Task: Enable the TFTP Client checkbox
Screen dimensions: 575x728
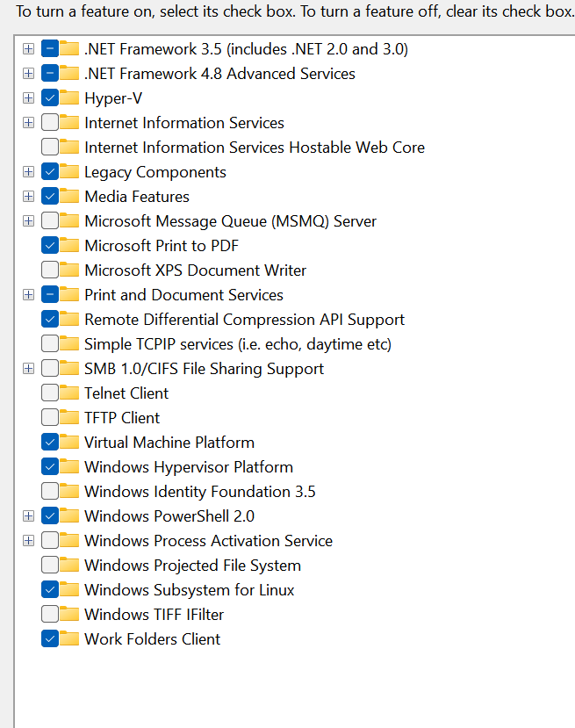Action: pyautogui.click(x=50, y=418)
